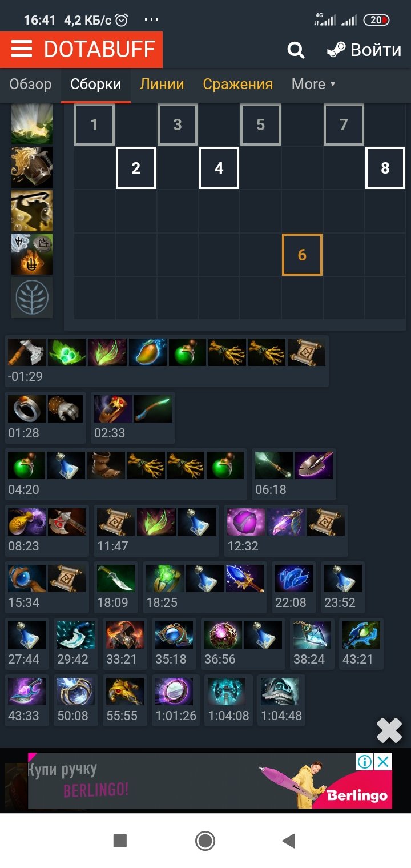Viewport: 411px width, 868px height.
Task: Open the Линии tab
Action: coord(162,84)
